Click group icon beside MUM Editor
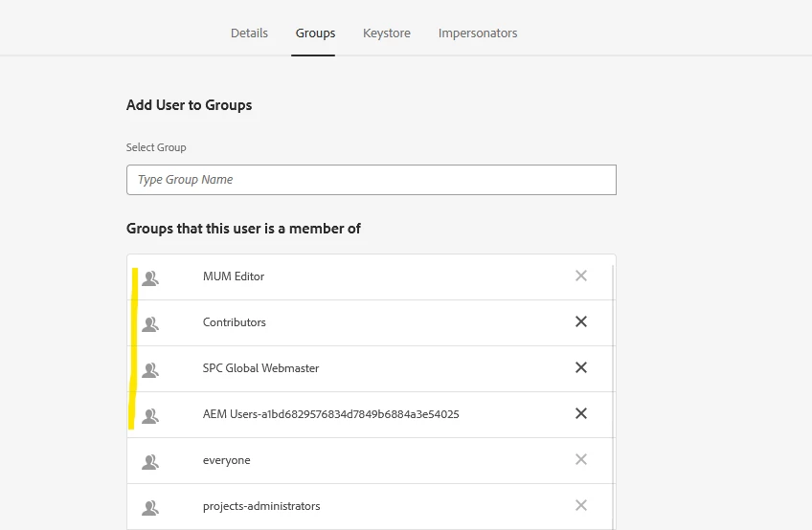812x530 pixels. pos(150,277)
